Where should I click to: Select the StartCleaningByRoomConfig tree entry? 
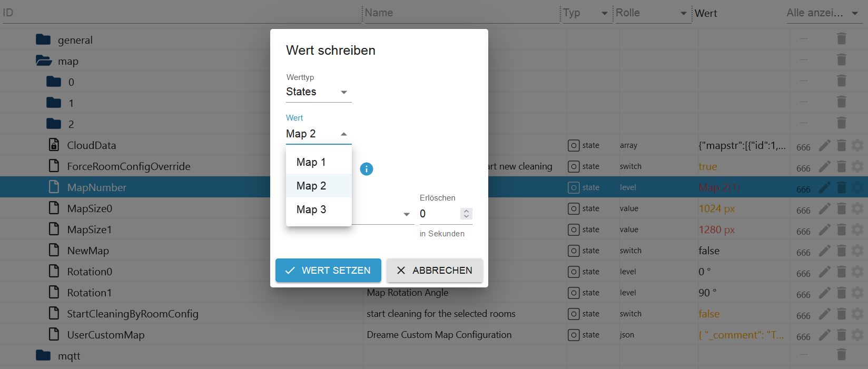click(132, 314)
